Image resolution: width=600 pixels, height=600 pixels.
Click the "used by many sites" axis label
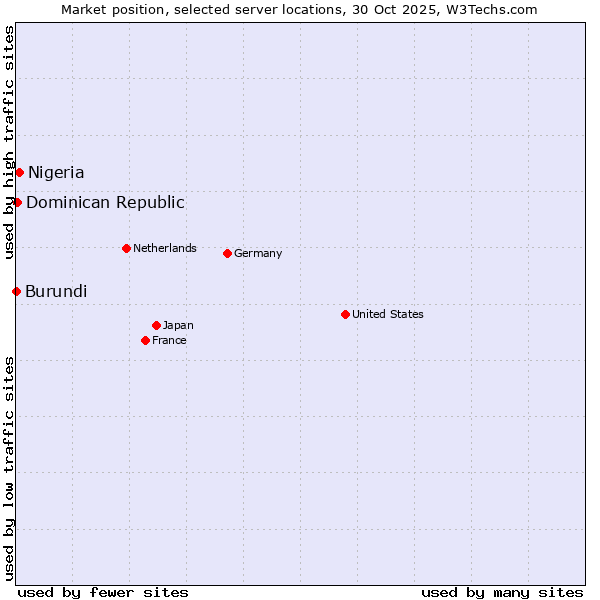tap(502, 592)
